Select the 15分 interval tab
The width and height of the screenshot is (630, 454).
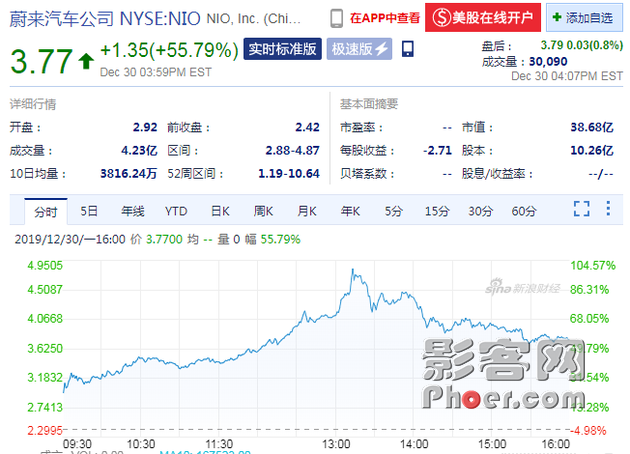point(437,211)
